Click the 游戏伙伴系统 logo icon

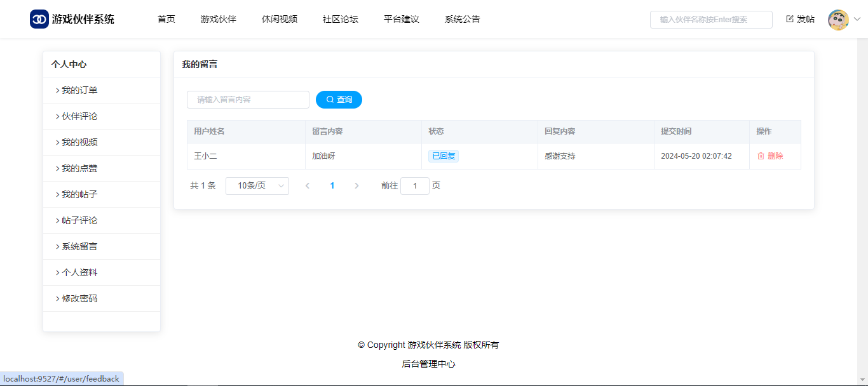(x=39, y=19)
